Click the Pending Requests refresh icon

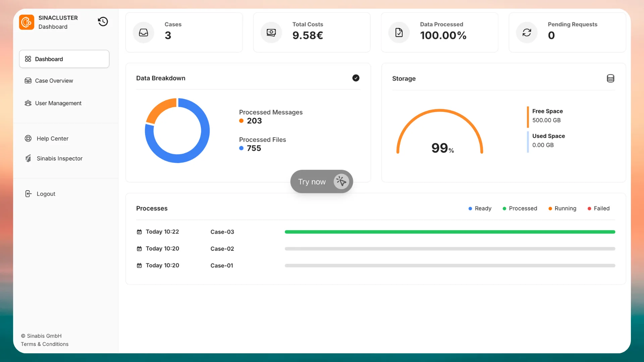527,33
